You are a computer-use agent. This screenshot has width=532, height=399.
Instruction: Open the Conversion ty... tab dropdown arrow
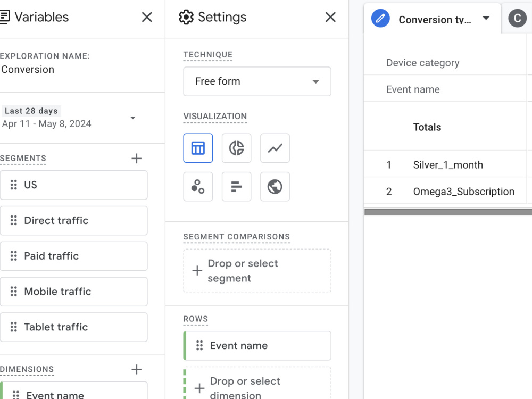click(486, 18)
